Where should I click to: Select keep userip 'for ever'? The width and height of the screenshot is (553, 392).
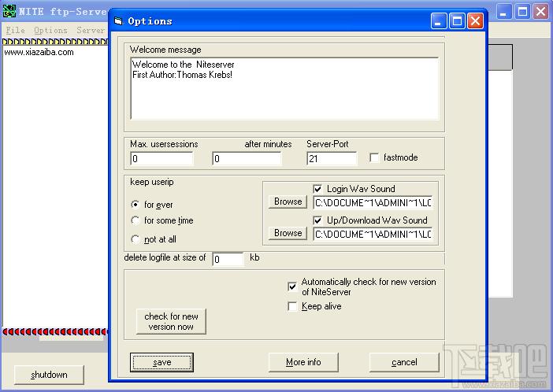point(135,205)
